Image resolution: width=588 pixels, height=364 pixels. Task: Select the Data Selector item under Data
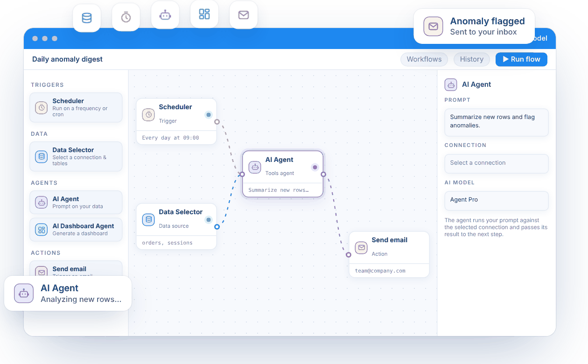76,157
